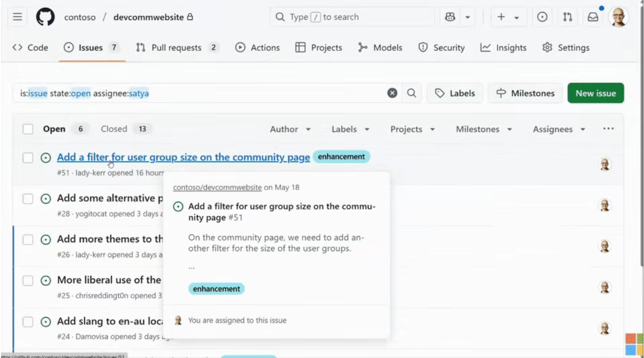This screenshot has height=358, width=644.
Task: Open the Copilot dropdown arrow
Action: [x=467, y=17]
